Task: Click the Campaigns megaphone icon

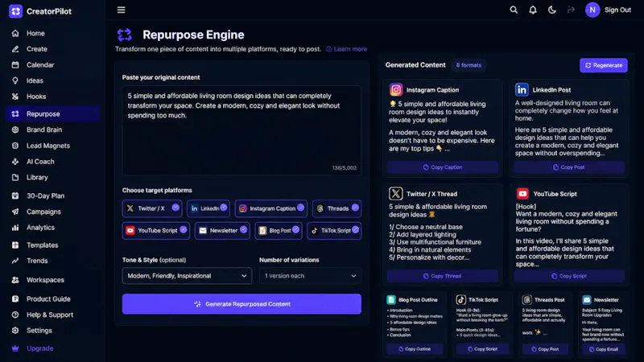Action: coord(15,212)
